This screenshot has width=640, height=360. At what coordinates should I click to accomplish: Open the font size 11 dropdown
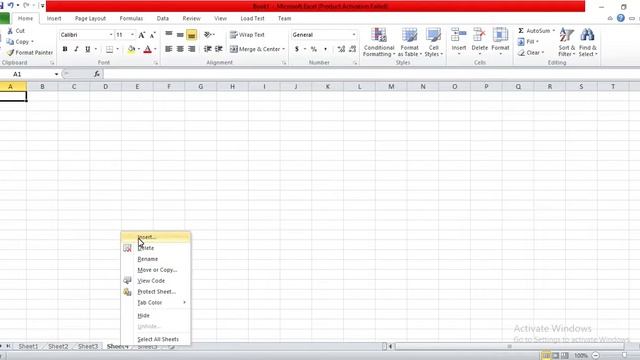click(x=132, y=35)
